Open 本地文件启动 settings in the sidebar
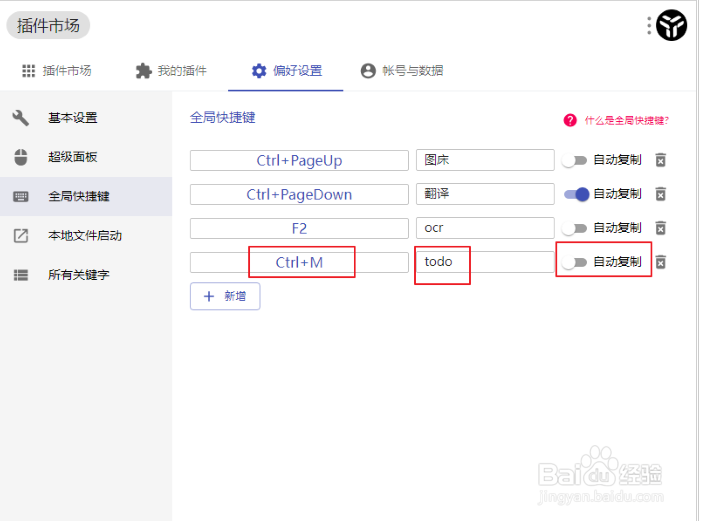 84,235
